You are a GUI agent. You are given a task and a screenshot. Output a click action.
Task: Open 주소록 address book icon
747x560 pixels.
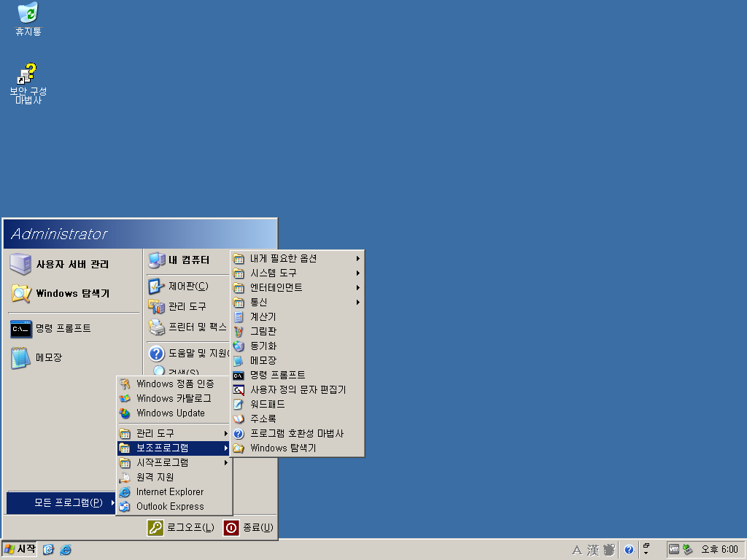click(239, 419)
